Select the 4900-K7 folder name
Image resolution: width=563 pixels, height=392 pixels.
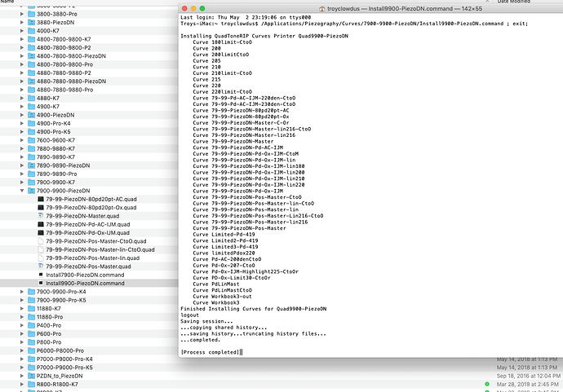coord(48,107)
